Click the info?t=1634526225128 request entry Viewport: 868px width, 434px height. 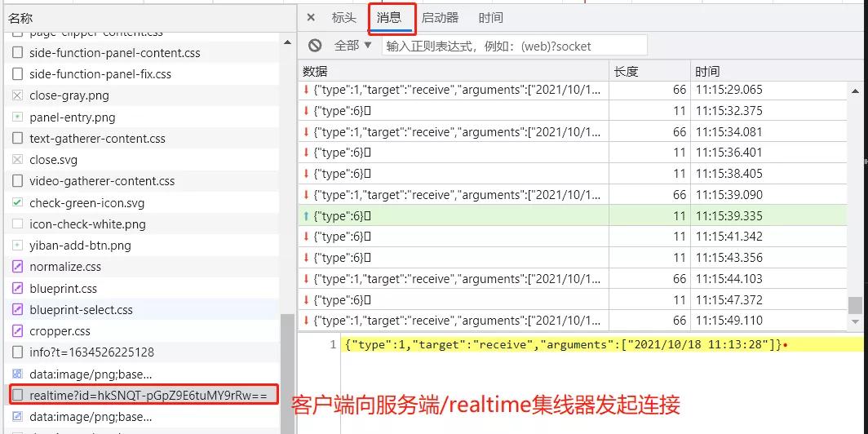click(x=91, y=352)
